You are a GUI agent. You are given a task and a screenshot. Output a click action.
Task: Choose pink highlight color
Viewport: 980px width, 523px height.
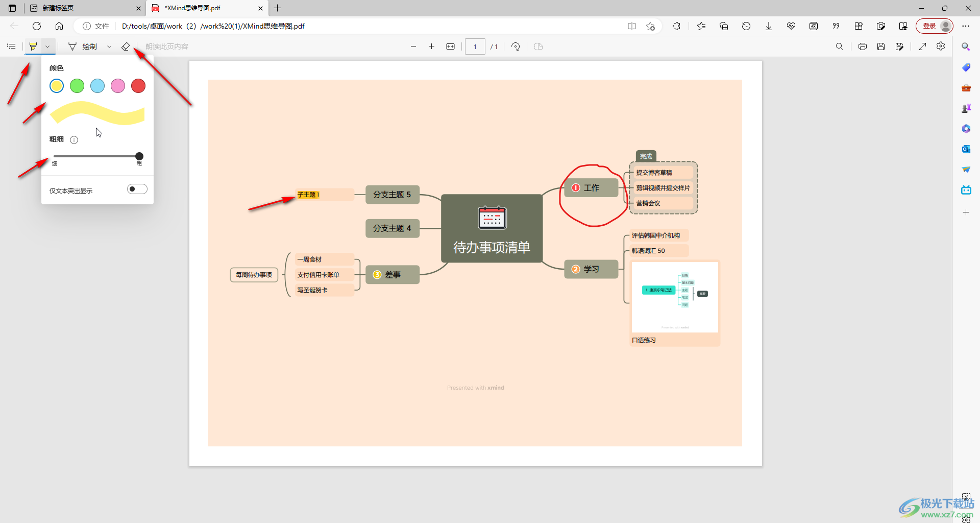[118, 86]
